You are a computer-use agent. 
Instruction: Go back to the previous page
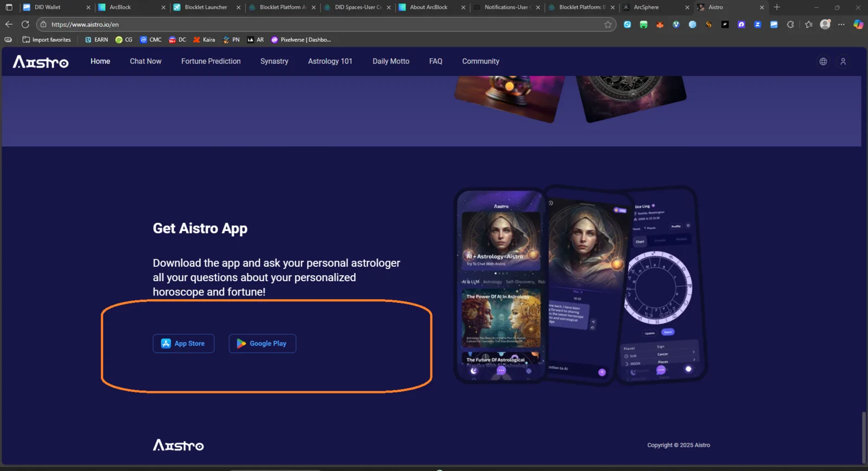(9, 24)
